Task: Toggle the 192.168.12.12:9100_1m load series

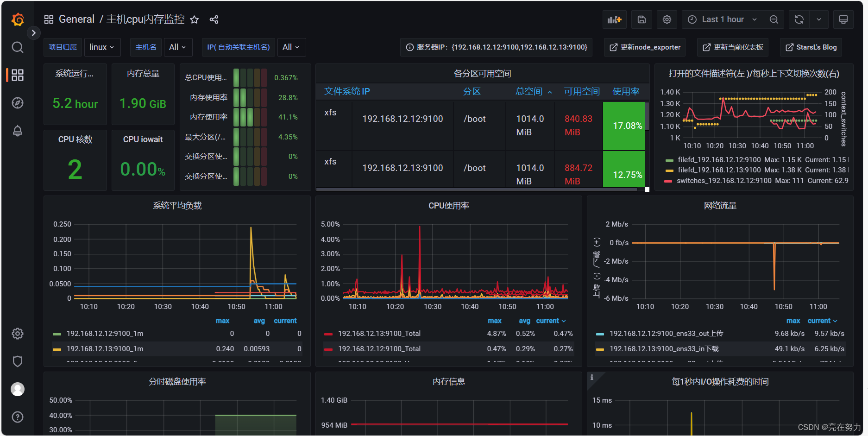Action: click(x=105, y=334)
